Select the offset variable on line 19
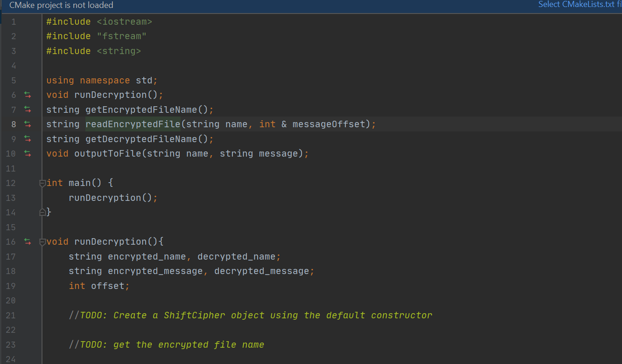This screenshot has height=364, width=622. (x=109, y=286)
